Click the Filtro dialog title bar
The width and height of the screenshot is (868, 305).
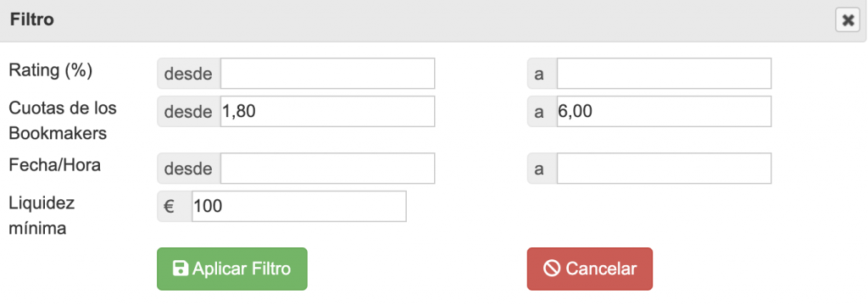pos(415,20)
